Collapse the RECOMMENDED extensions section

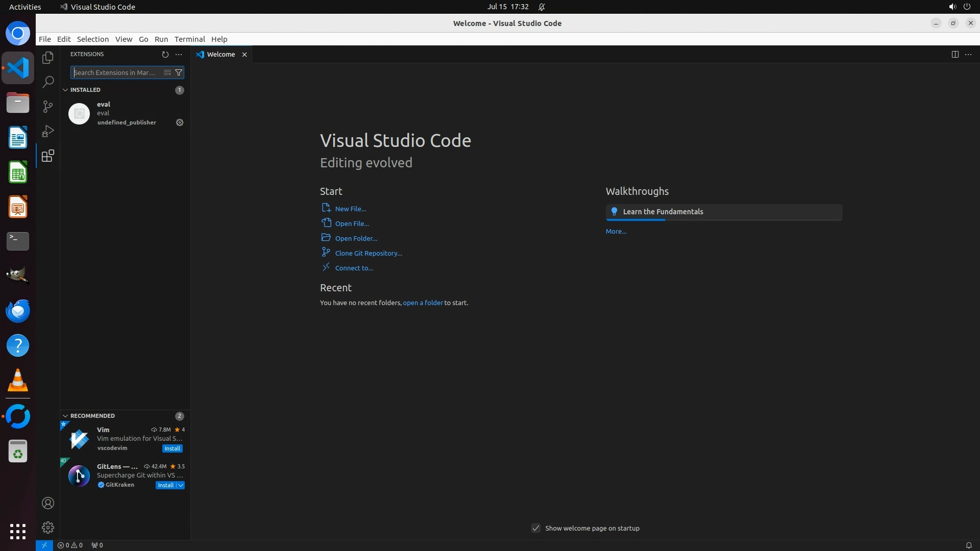pos(65,416)
